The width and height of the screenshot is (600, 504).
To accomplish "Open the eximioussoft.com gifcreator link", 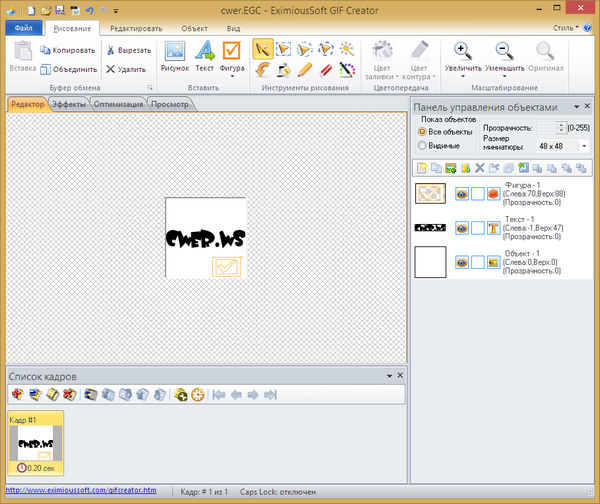I will [x=79, y=490].
